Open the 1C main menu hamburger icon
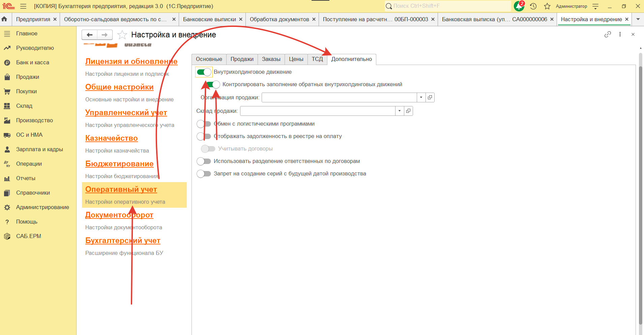Viewport: 644px width, 335px height. click(23, 6)
